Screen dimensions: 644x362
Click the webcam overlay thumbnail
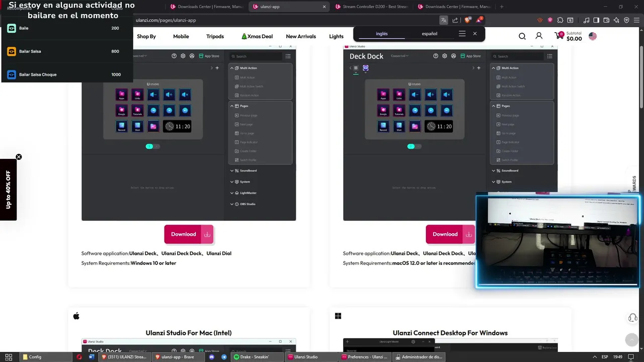pos(557,242)
